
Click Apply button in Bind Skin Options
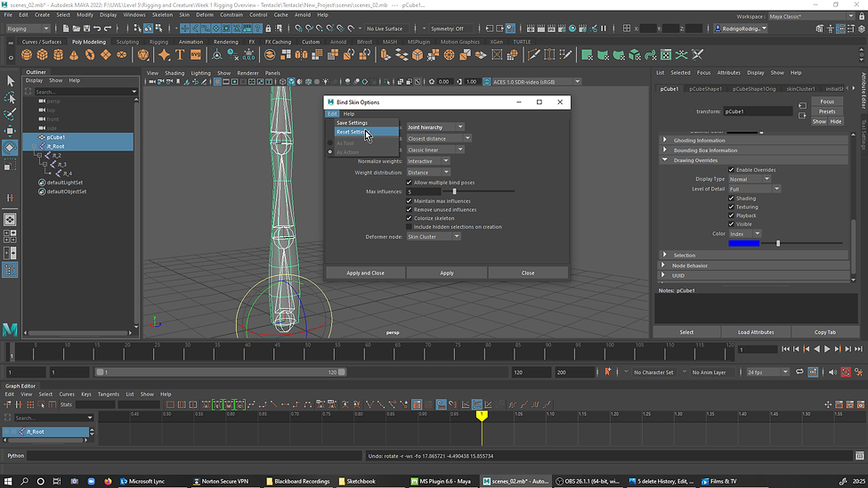click(447, 273)
